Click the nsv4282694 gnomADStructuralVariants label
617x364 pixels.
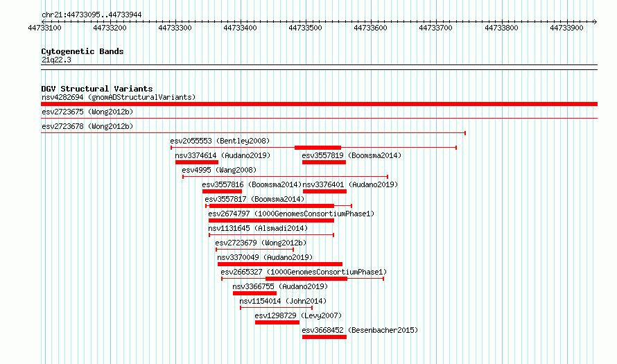coord(119,97)
